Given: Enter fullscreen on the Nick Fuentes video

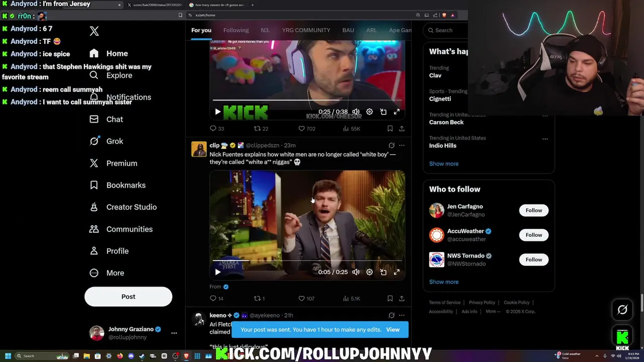Looking at the screenshot, I should tap(396, 272).
